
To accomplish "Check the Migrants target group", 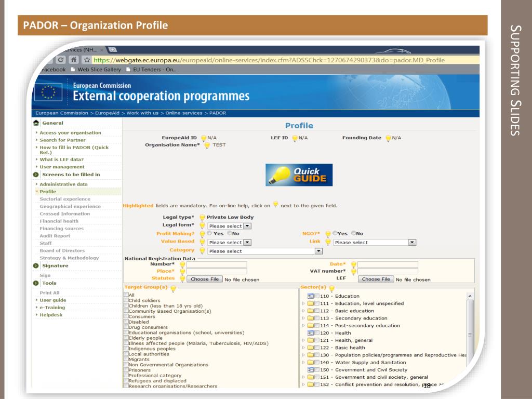I will pyautogui.click(x=126, y=359).
